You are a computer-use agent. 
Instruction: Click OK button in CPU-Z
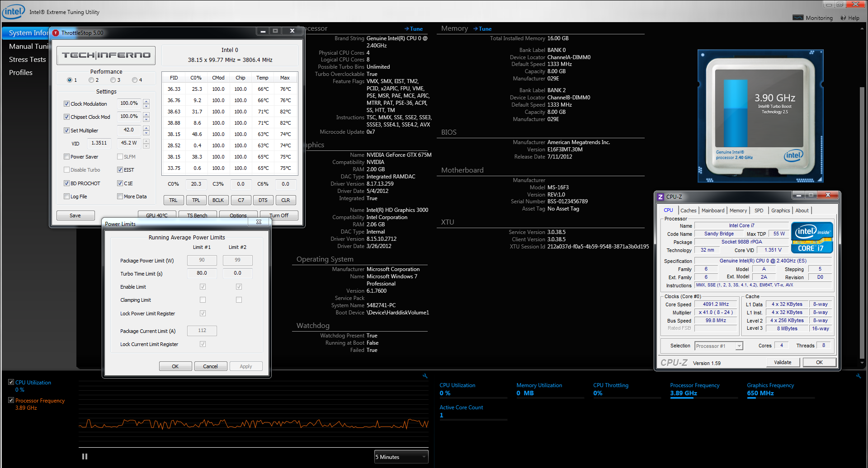(819, 362)
